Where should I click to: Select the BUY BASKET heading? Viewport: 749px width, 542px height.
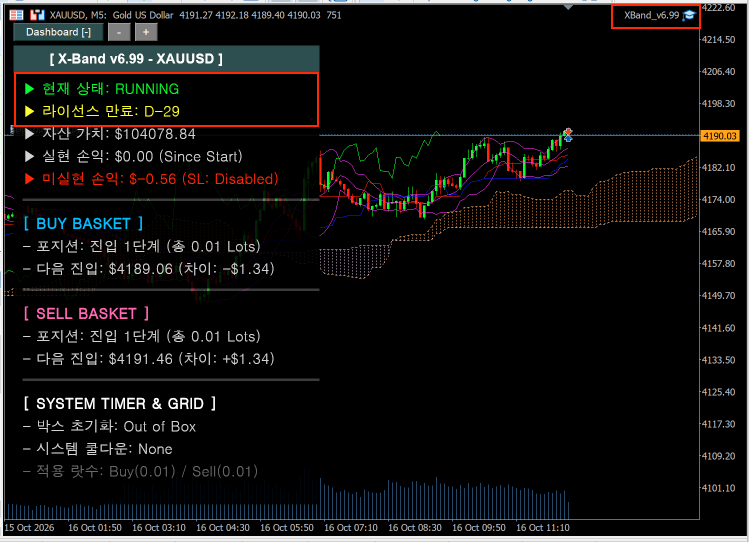point(84,223)
